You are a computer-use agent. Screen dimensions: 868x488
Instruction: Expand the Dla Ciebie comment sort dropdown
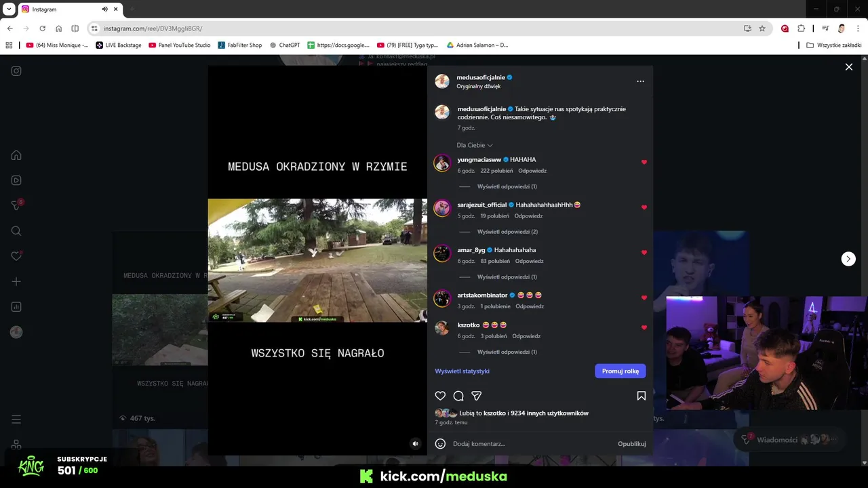[475, 145]
